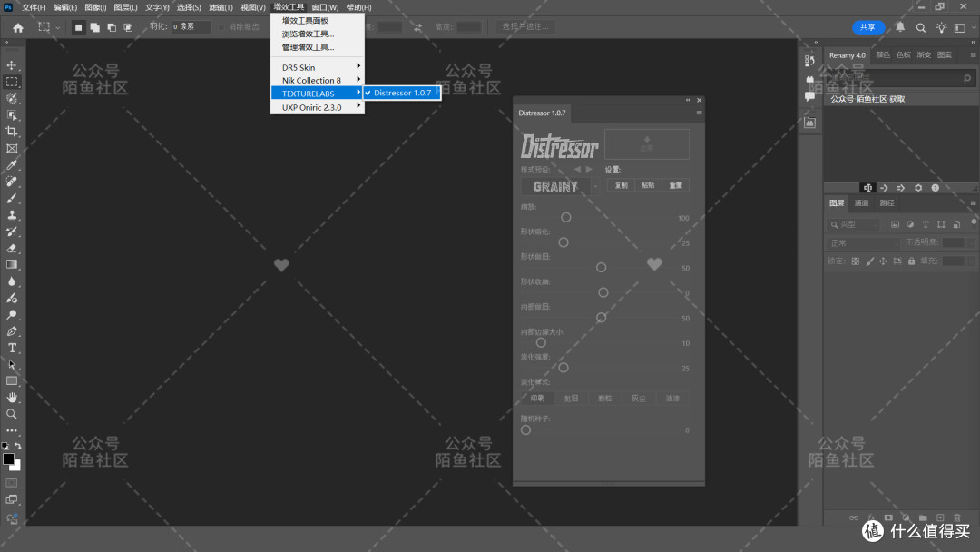Select the Rectangular Marquee tool

(11, 82)
